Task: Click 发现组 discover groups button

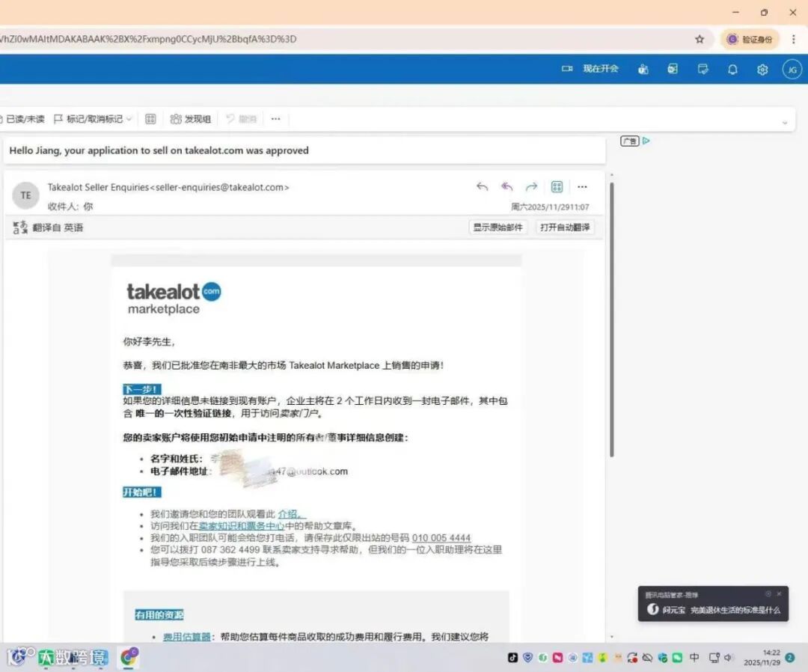Action: tap(190, 119)
